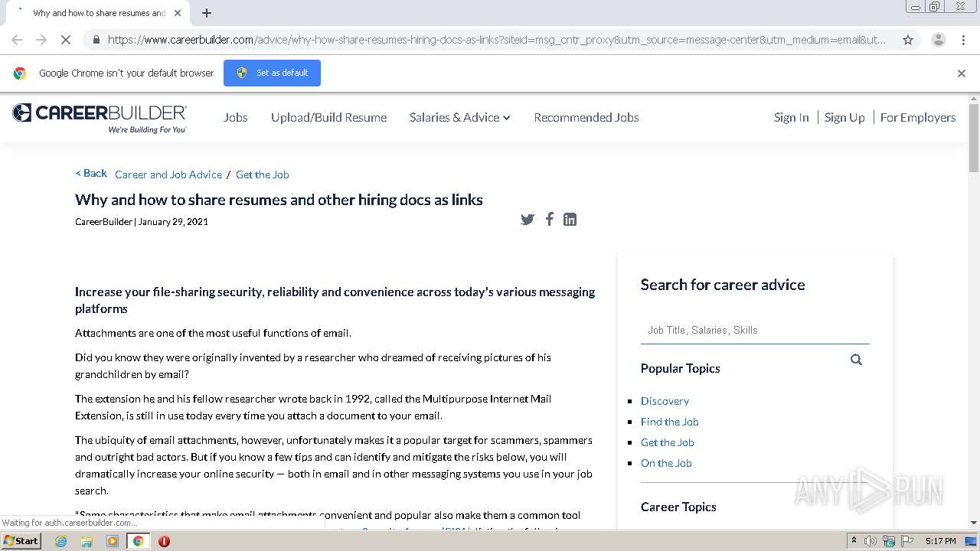The width and height of the screenshot is (980, 551).
Task: Open Find the Job topic
Action: tap(670, 422)
